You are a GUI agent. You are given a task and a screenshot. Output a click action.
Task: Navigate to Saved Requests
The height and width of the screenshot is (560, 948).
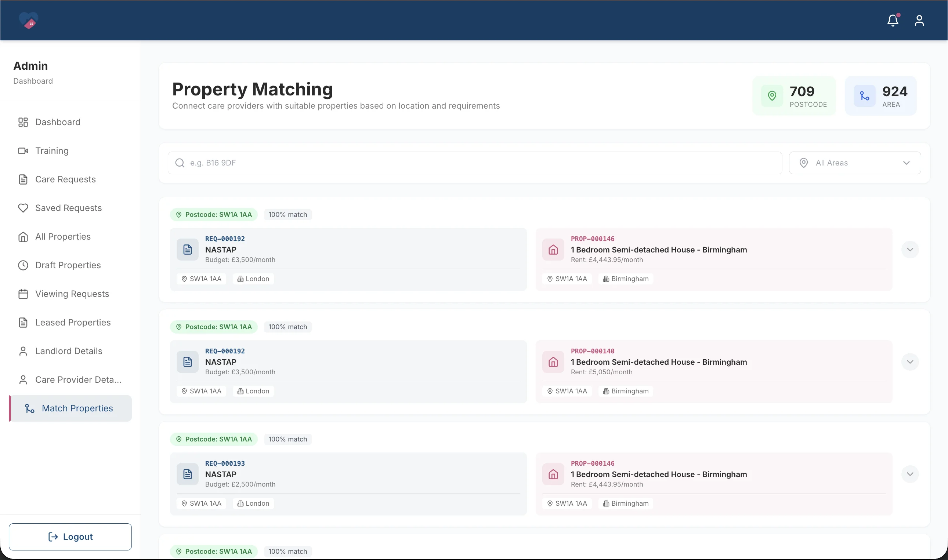[x=70, y=208]
